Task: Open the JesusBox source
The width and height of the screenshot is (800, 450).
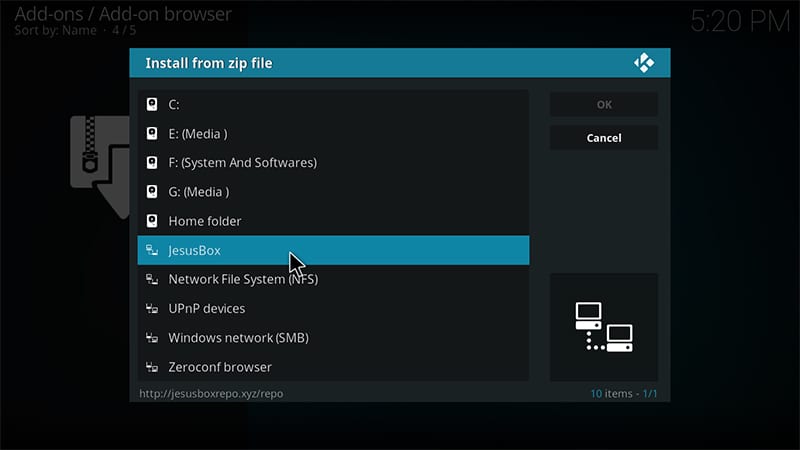Action: click(333, 250)
